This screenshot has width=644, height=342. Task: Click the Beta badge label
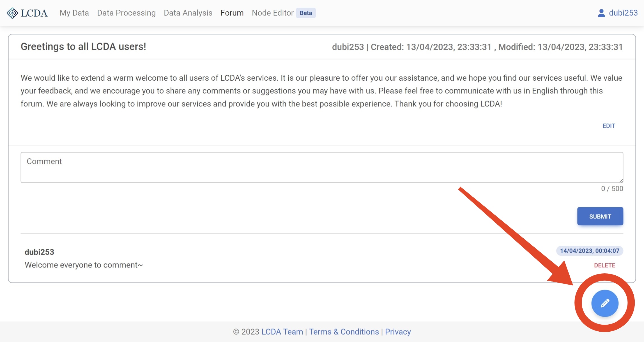306,13
